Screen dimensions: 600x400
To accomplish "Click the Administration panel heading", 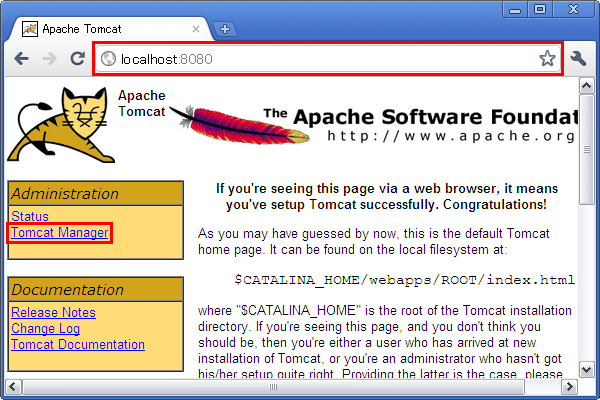I will click(96, 194).
